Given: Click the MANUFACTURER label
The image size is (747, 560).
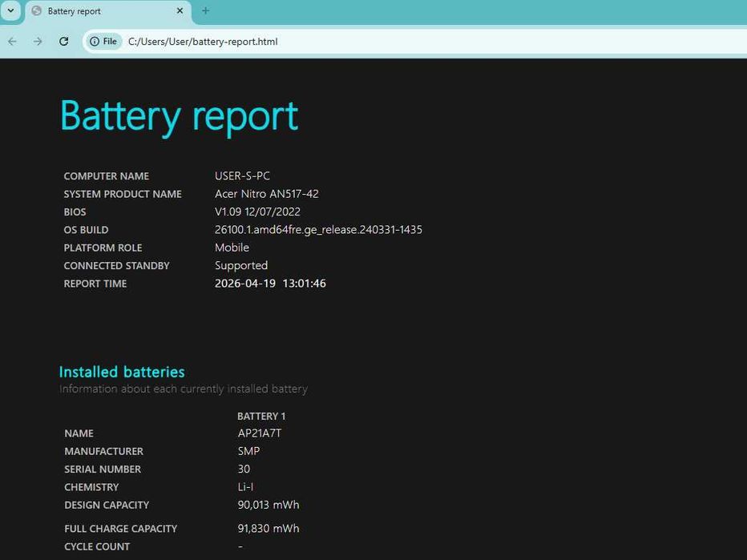Looking at the screenshot, I should (104, 451).
